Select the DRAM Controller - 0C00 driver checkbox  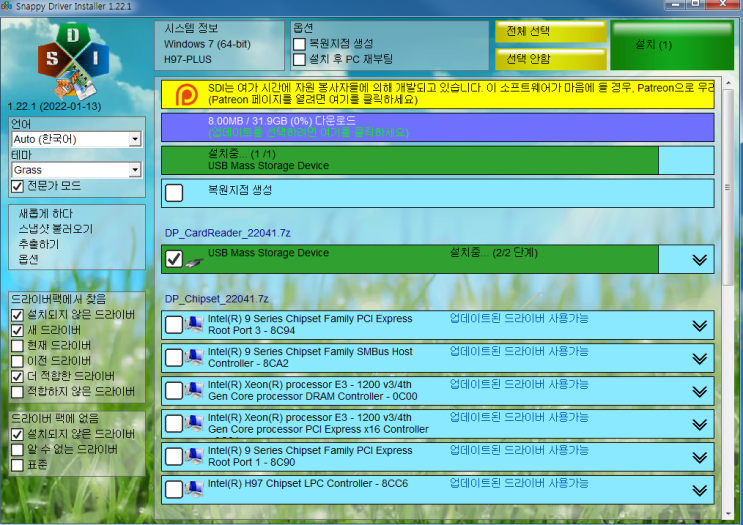pos(174,391)
